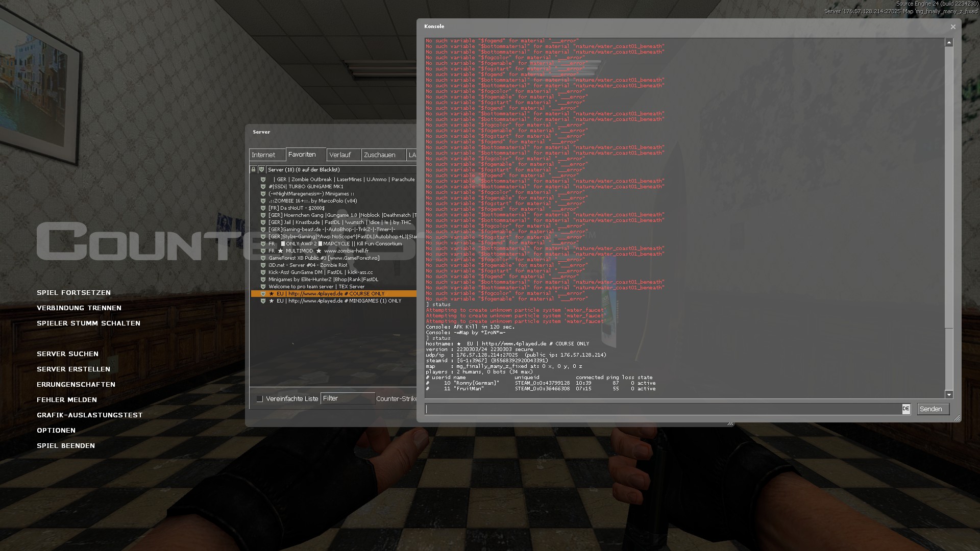980x551 pixels.
Task: Click shield icon beside MULTIMOD zombie-hell.fr server
Action: click(x=263, y=251)
